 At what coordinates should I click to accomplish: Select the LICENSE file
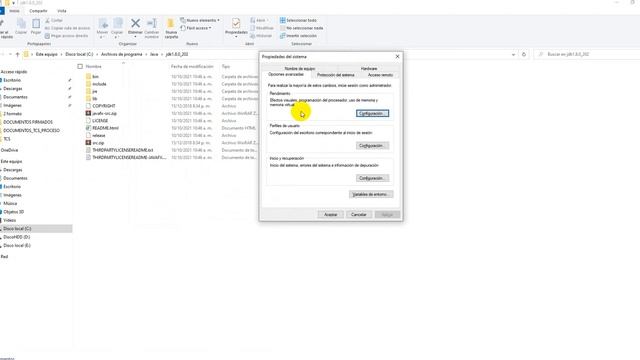click(100, 121)
